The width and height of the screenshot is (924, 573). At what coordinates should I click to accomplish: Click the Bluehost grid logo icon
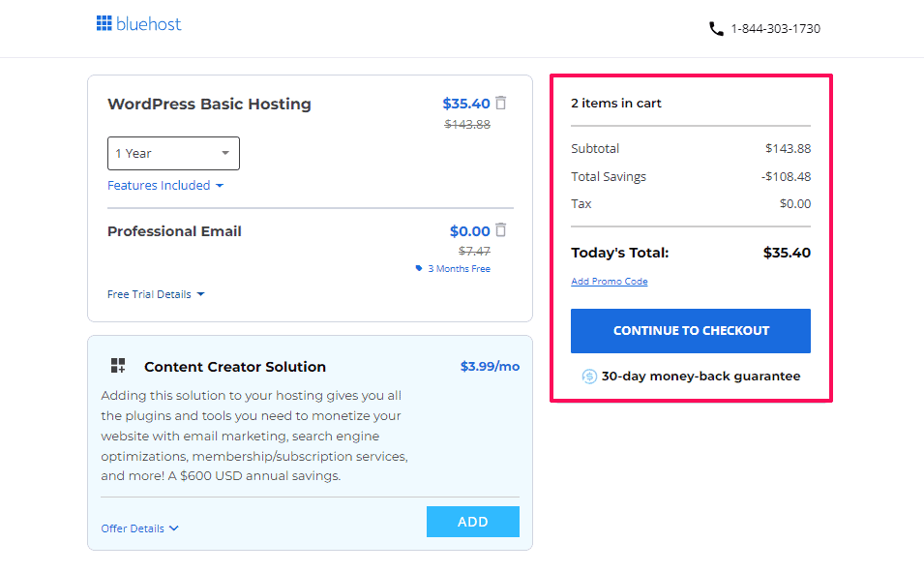pyautogui.click(x=104, y=24)
